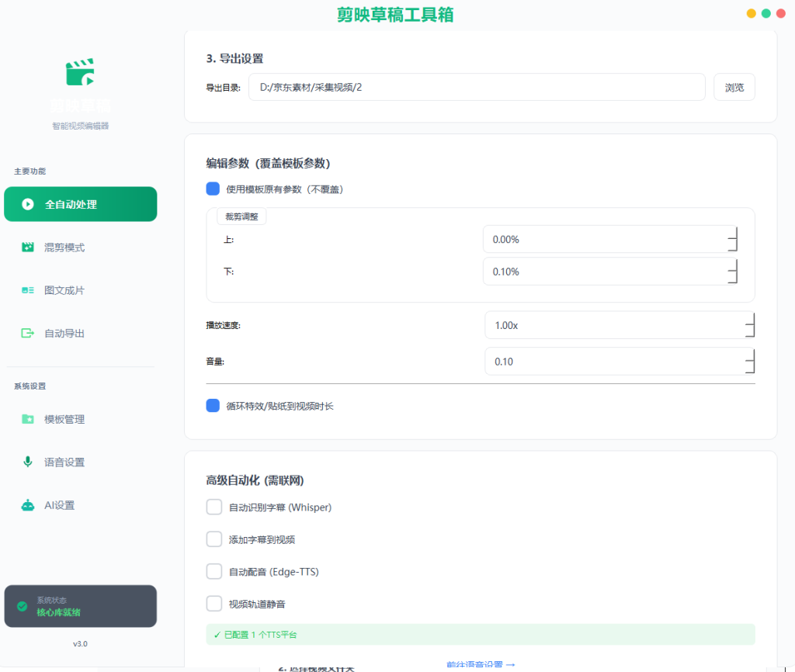Click the export icon beside 自动导出
Screen dimensions: 795x672
pyautogui.click(x=28, y=333)
